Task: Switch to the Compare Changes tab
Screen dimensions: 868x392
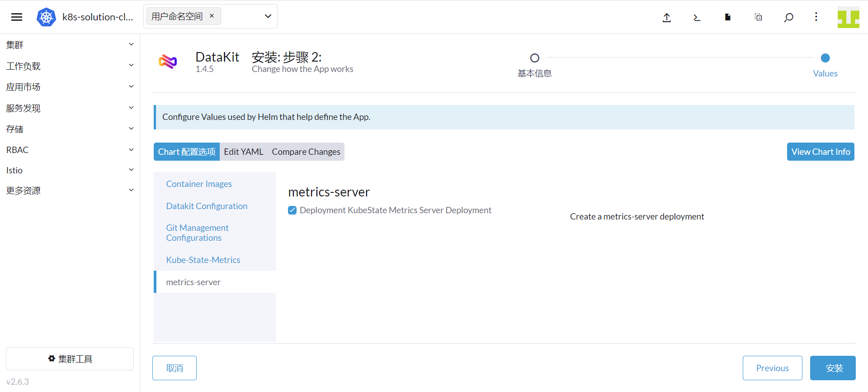Action: (x=306, y=152)
